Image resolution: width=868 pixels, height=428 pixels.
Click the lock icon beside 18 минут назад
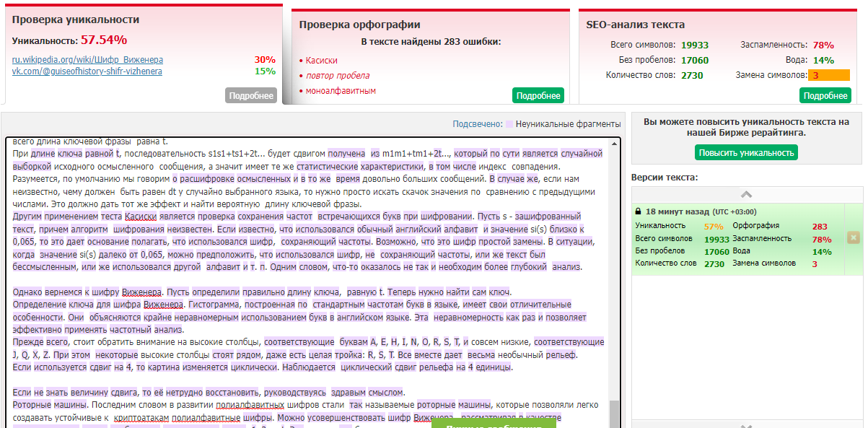point(638,212)
